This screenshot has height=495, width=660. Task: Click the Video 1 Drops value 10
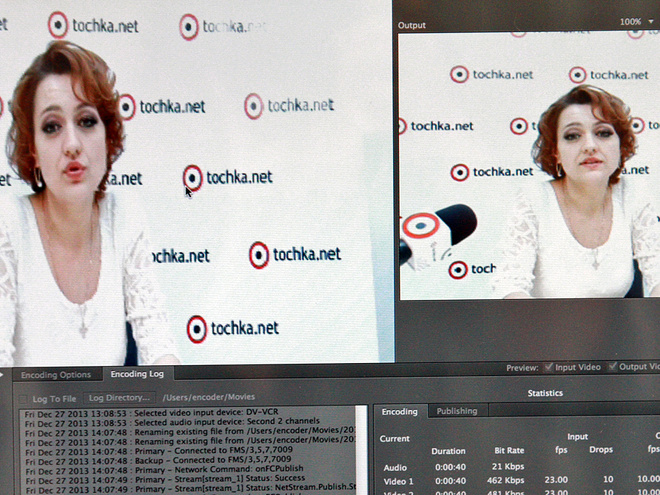(608, 479)
